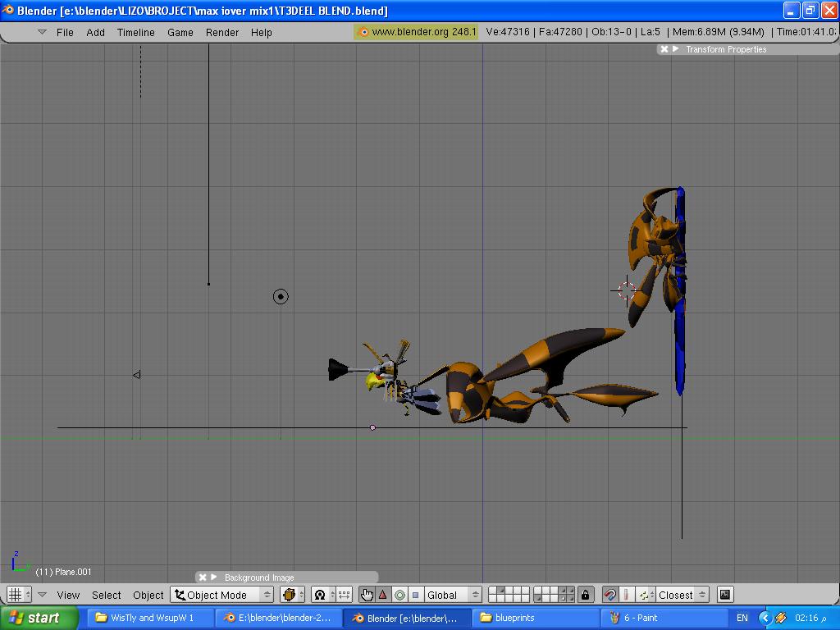Click the Background Image panel title
Viewport: 840px width, 630px height.
pos(259,577)
